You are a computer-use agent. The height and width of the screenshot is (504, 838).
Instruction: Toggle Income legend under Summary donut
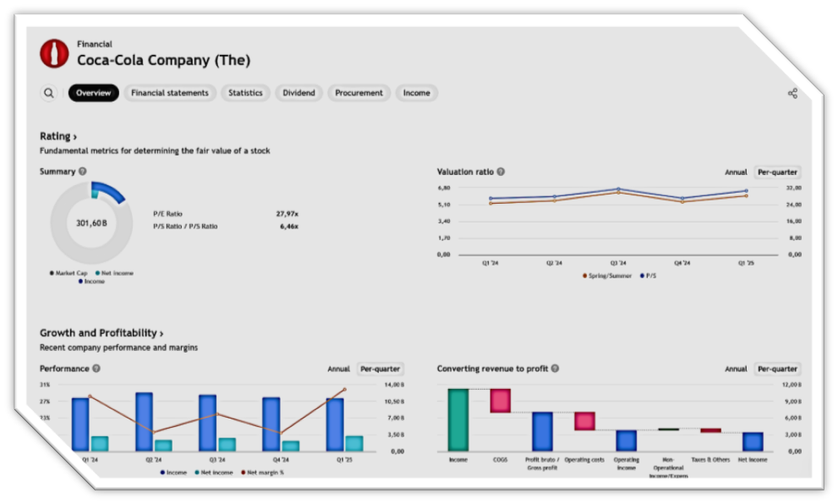pyautogui.click(x=92, y=282)
